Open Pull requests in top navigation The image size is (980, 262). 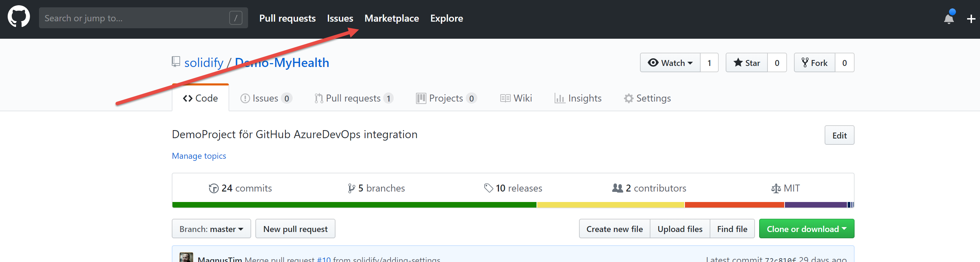coord(287,18)
